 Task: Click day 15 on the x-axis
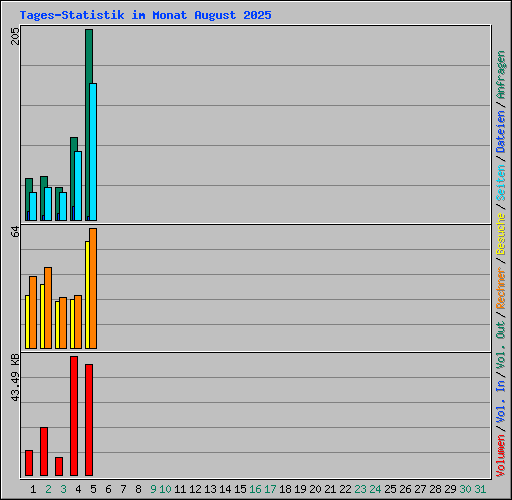click(240, 489)
